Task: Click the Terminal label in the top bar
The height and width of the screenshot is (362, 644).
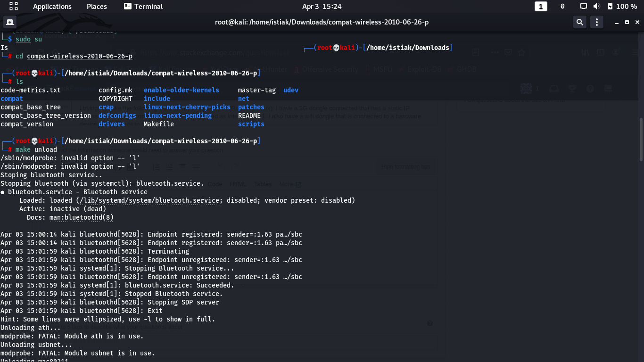Action: click(148, 6)
